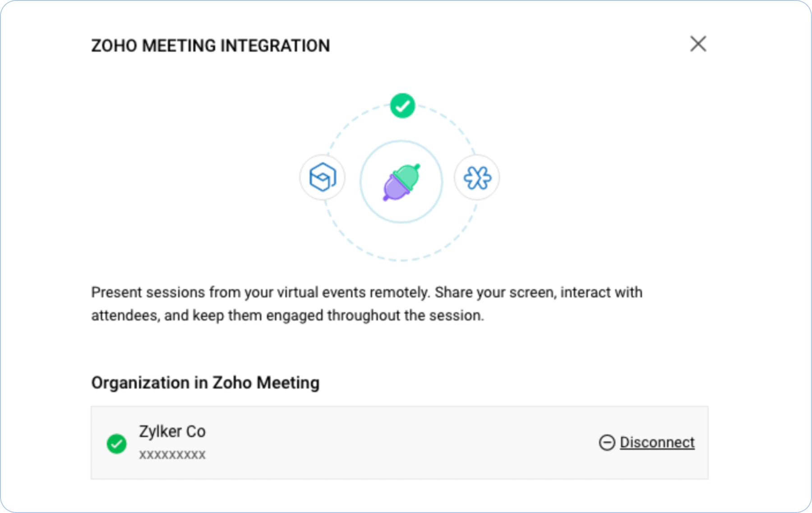Click the green checkmark atop the dashed circle
This screenshot has height=513, width=812.
coord(402,106)
